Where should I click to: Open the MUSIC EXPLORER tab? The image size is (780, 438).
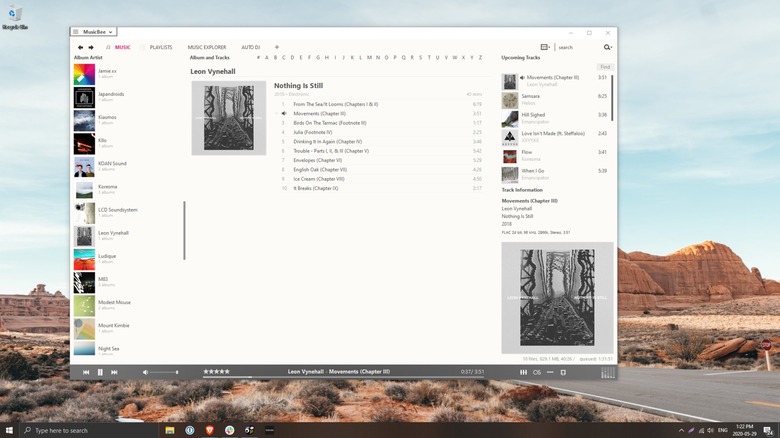(207, 47)
